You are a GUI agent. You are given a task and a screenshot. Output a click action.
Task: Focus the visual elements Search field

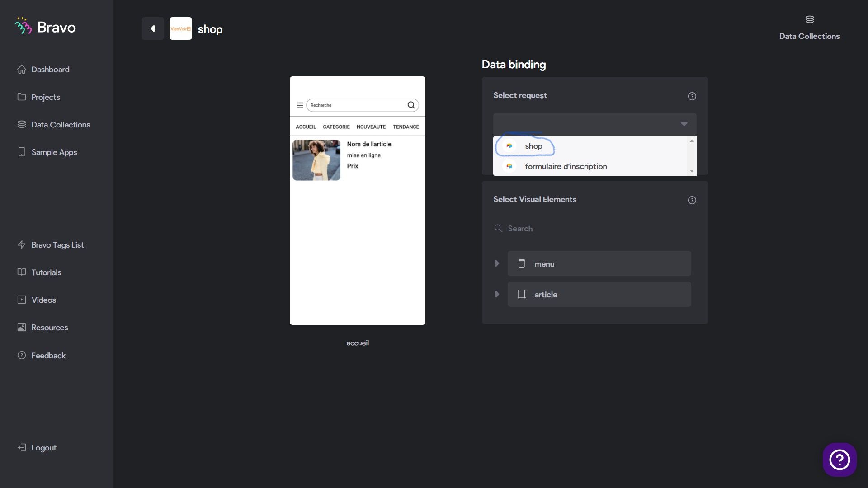pyautogui.click(x=594, y=229)
